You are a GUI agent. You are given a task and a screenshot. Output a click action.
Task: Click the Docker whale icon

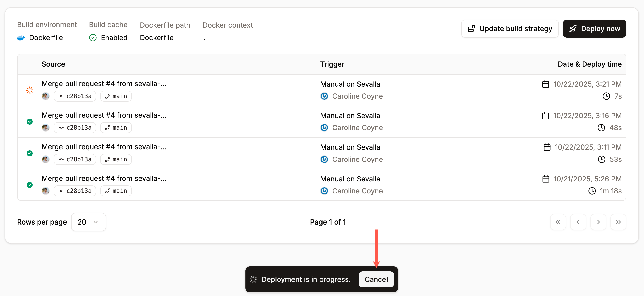(21, 38)
